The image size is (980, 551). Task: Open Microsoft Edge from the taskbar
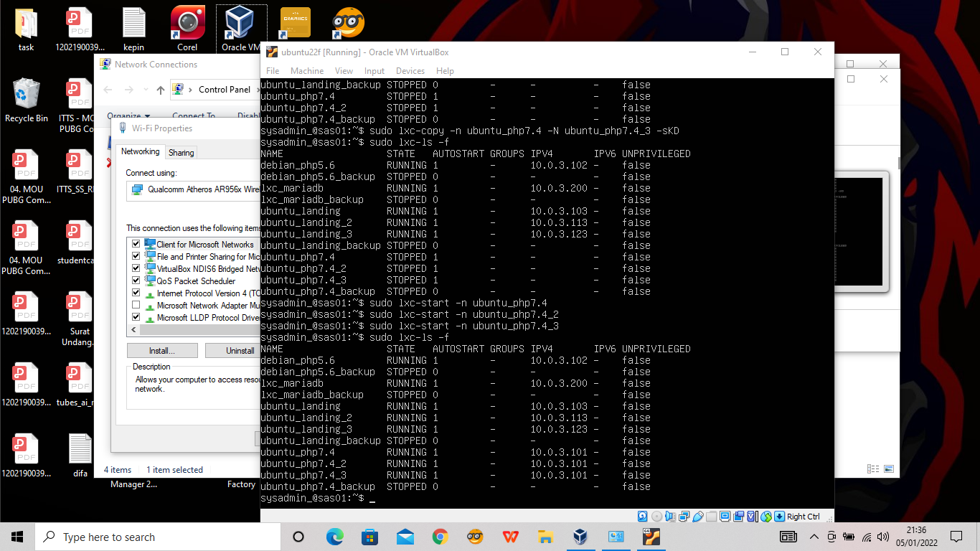[334, 537]
